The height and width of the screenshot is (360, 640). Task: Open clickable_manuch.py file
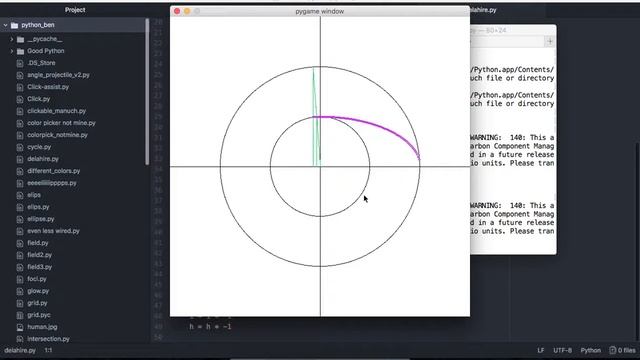coord(56,111)
